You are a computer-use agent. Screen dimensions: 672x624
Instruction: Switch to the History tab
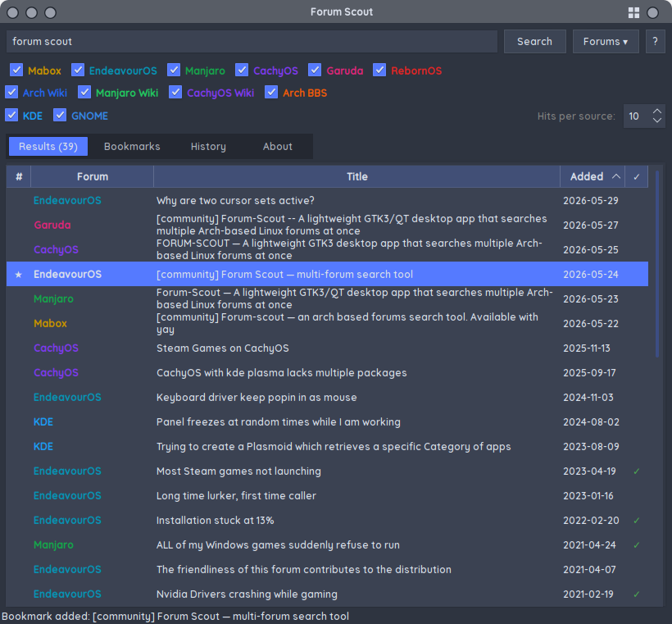pyautogui.click(x=208, y=147)
